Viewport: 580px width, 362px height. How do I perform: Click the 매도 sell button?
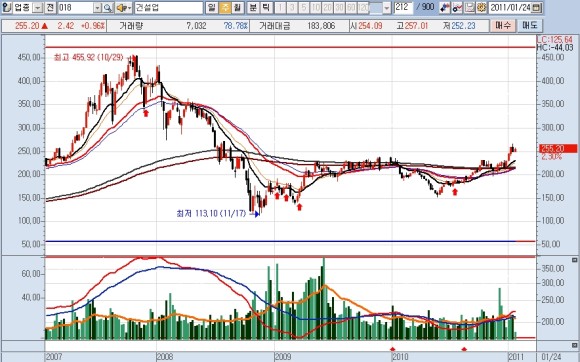(530, 26)
